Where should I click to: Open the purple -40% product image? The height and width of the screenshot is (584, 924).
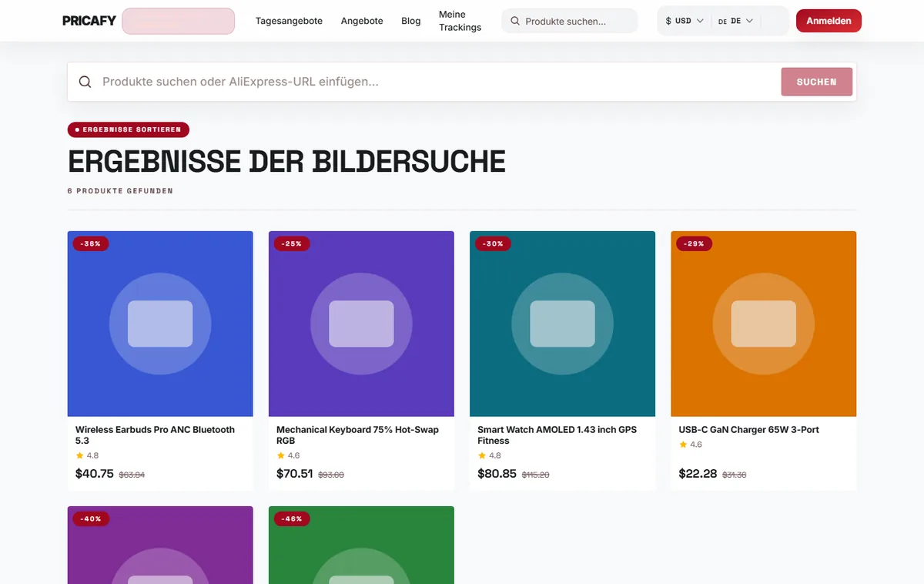point(160,545)
